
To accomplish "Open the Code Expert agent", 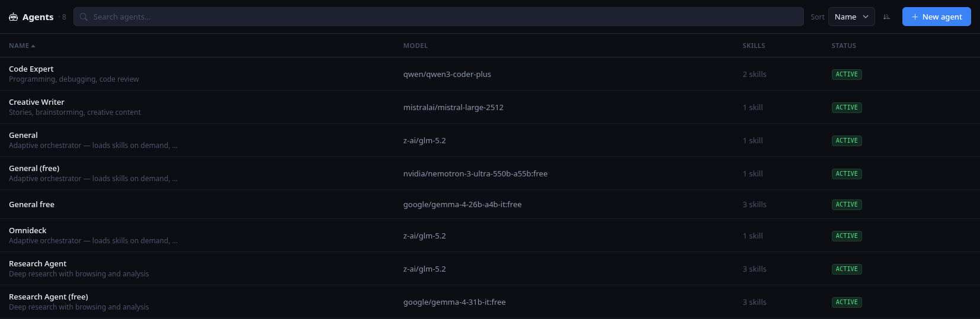I will point(490,74).
